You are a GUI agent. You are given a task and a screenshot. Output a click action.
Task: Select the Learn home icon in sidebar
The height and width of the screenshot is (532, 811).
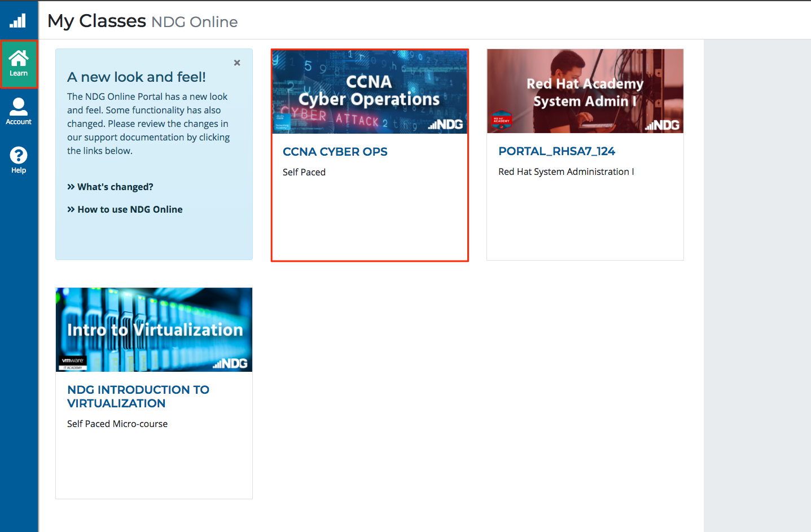pyautogui.click(x=19, y=63)
